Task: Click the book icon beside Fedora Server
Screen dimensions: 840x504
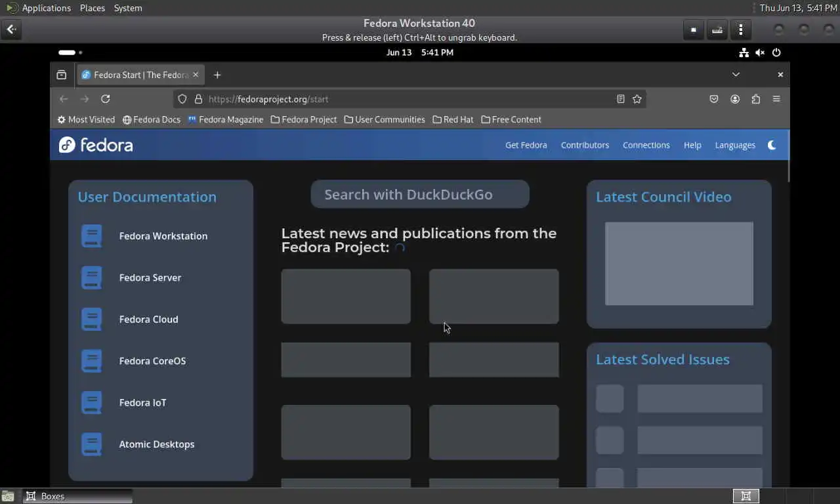Action: point(92,278)
